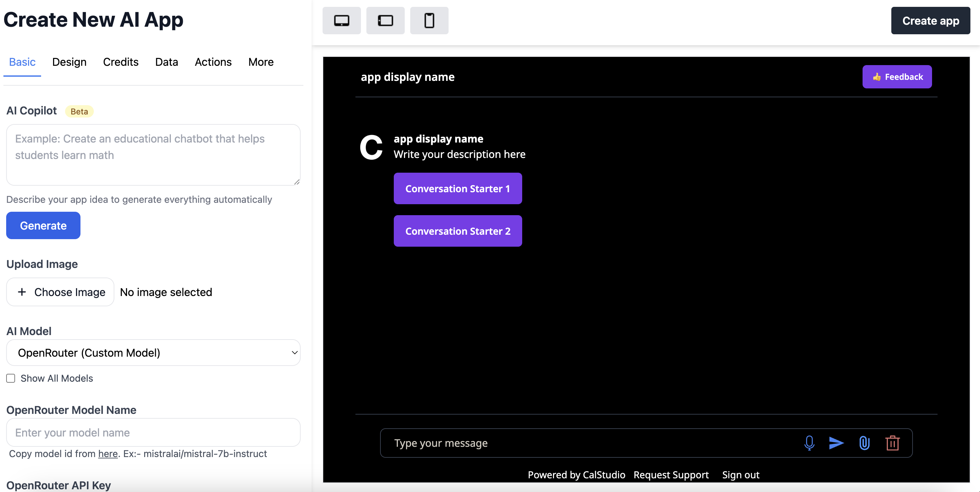This screenshot has width=980, height=492.
Task: Open the Actions tab
Action: pyautogui.click(x=213, y=62)
